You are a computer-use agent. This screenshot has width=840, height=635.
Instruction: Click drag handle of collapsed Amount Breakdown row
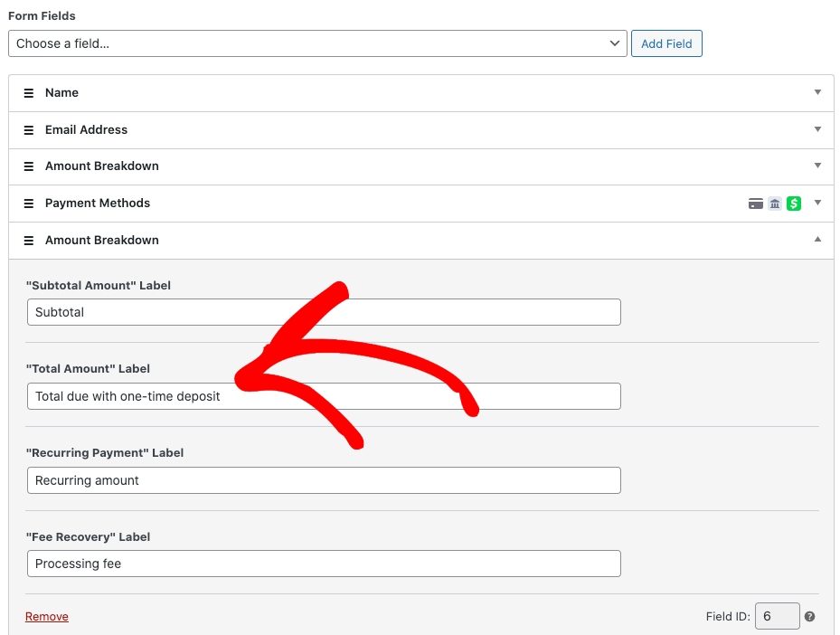click(28, 166)
